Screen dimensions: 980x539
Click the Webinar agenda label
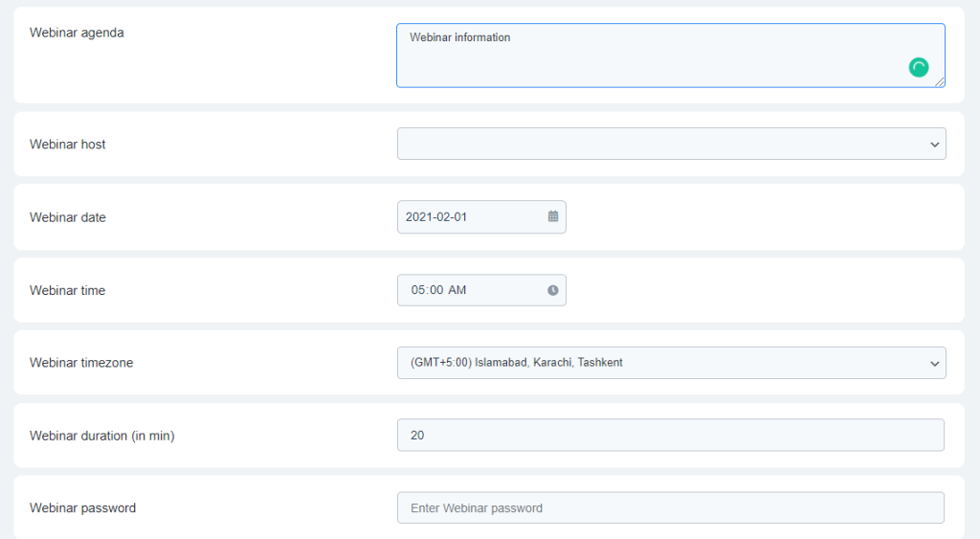77,33
